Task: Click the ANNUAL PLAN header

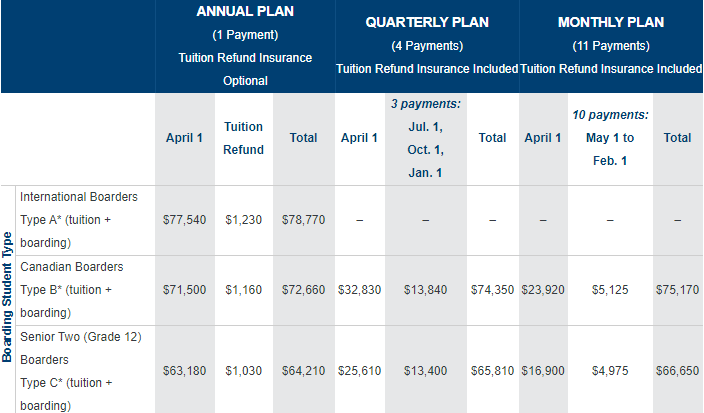Action: pos(246,16)
